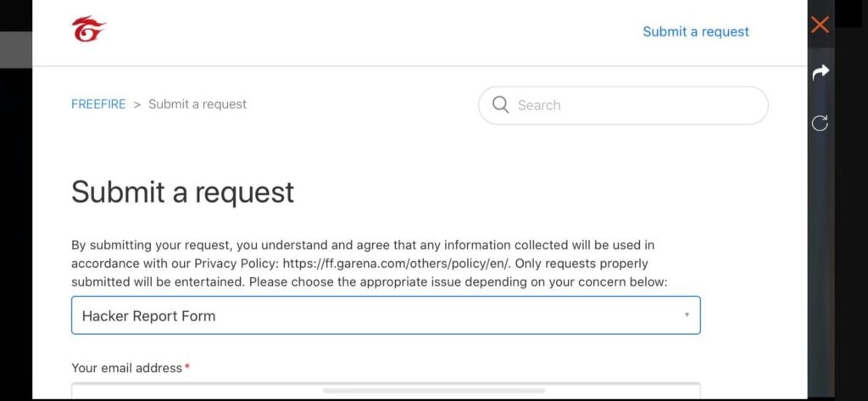The height and width of the screenshot is (401, 868).
Task: Click the magnifying glass search icon
Action: (500, 105)
